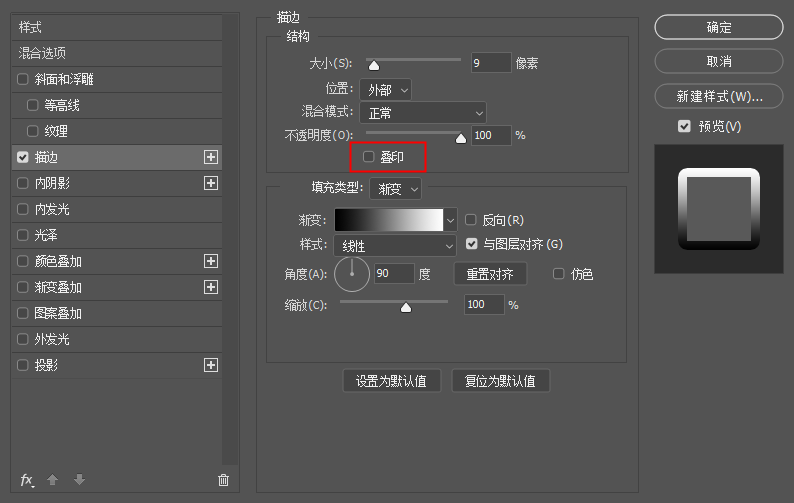Enable 内发光 checkbox
This screenshot has width=794, height=503.
(x=23, y=209)
